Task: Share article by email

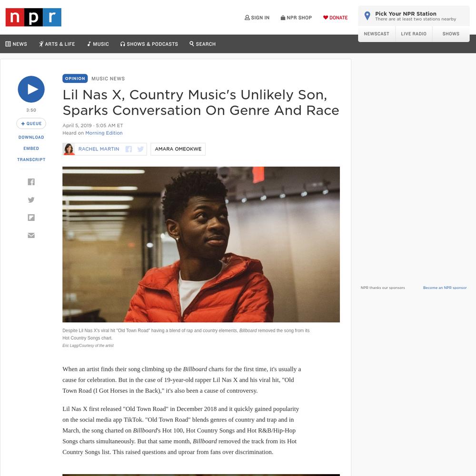Action: pos(31,235)
